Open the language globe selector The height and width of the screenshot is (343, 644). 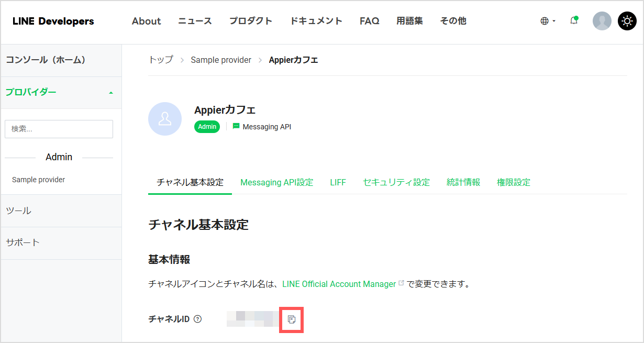click(548, 21)
